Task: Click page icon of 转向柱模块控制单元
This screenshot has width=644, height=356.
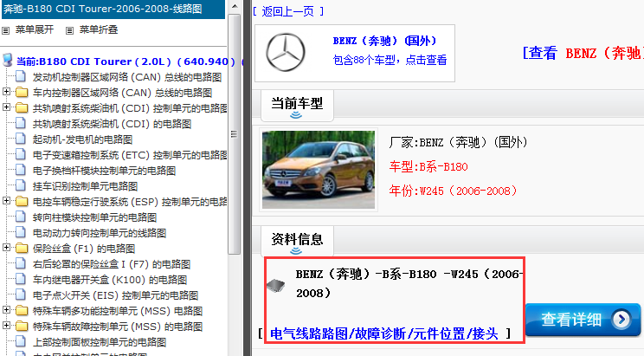Action: [x=21, y=217]
